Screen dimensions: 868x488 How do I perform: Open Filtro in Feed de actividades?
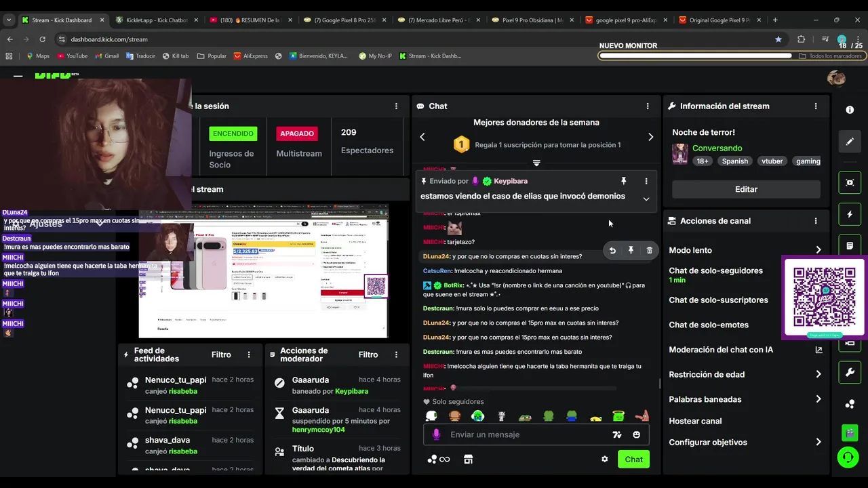221,354
